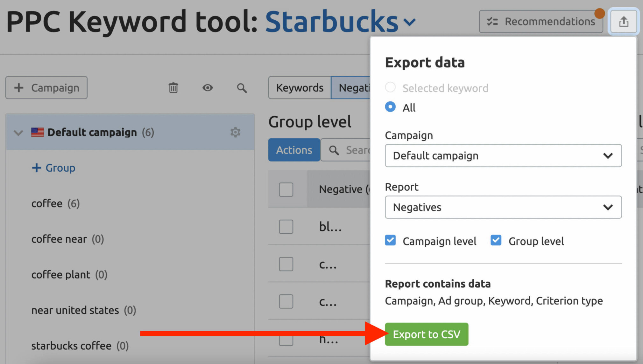Click the visibility eye icon in toolbar

(207, 87)
